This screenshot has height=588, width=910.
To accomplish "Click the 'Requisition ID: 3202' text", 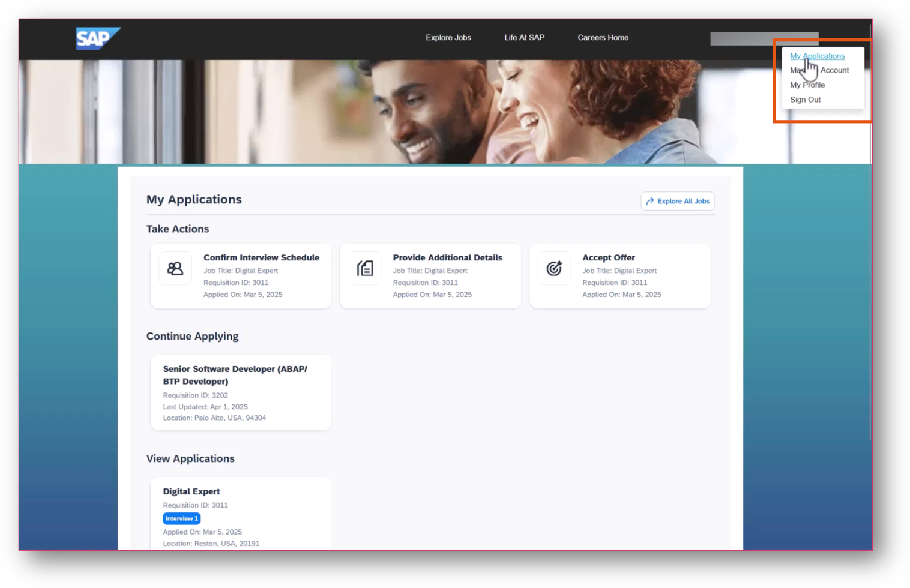I will 196,395.
